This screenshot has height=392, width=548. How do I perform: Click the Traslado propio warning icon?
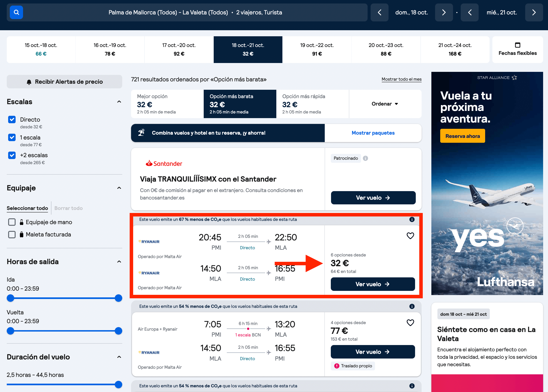[x=337, y=366]
